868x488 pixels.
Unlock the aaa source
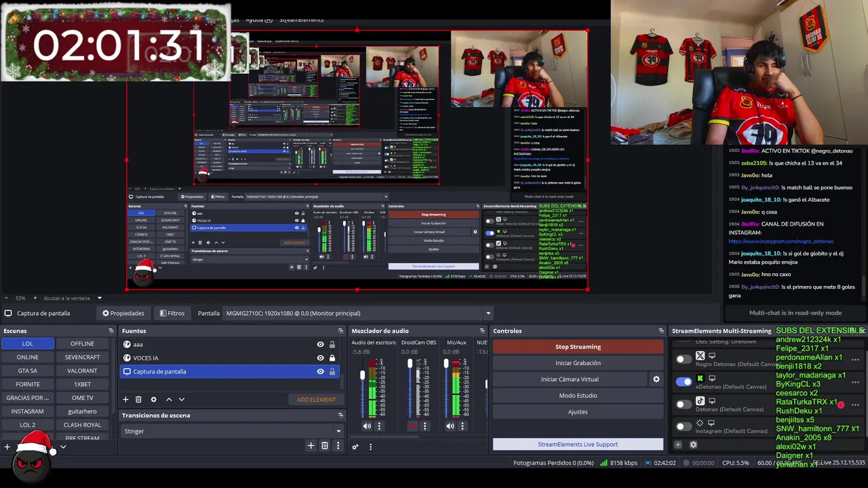click(332, 344)
